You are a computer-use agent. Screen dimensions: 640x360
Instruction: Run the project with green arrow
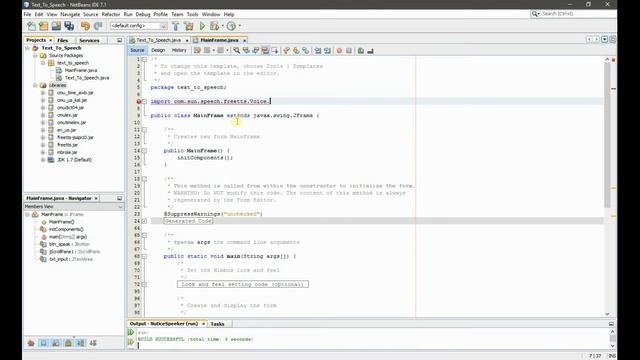[202, 26]
